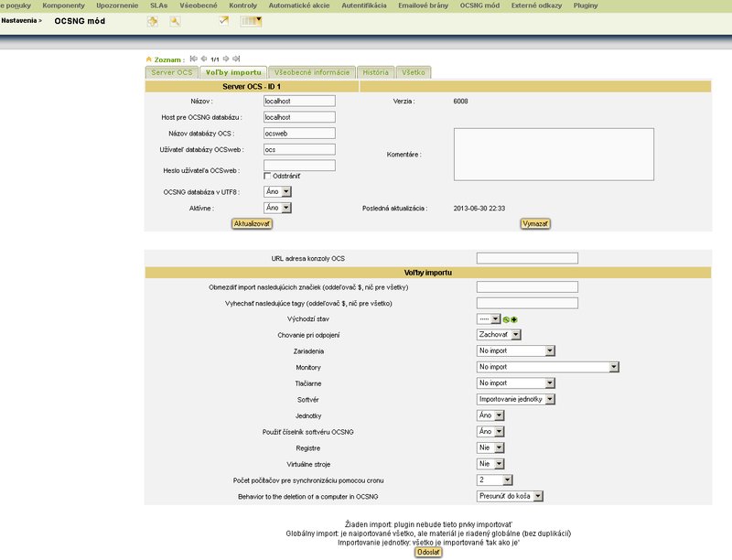732x560 pixels.
Task: Click the Heslo užívateľa OCSweb field
Action: click(x=299, y=166)
